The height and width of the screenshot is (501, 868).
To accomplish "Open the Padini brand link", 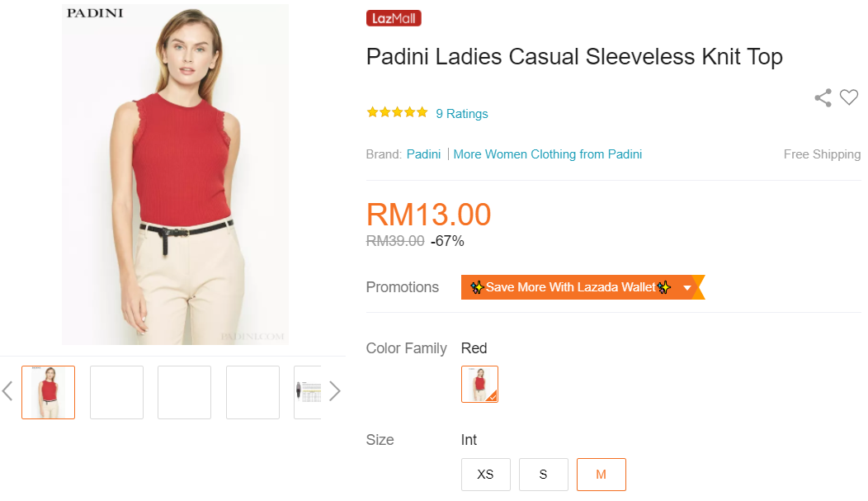I will coord(423,154).
